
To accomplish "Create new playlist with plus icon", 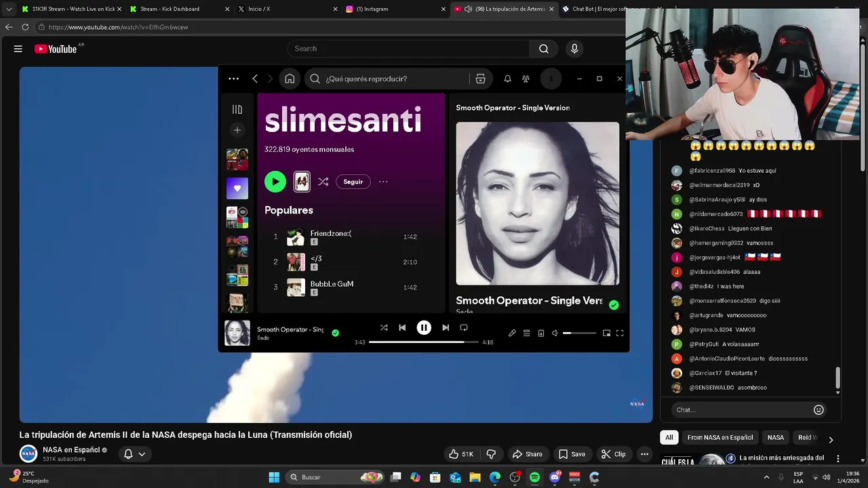I will point(237,129).
